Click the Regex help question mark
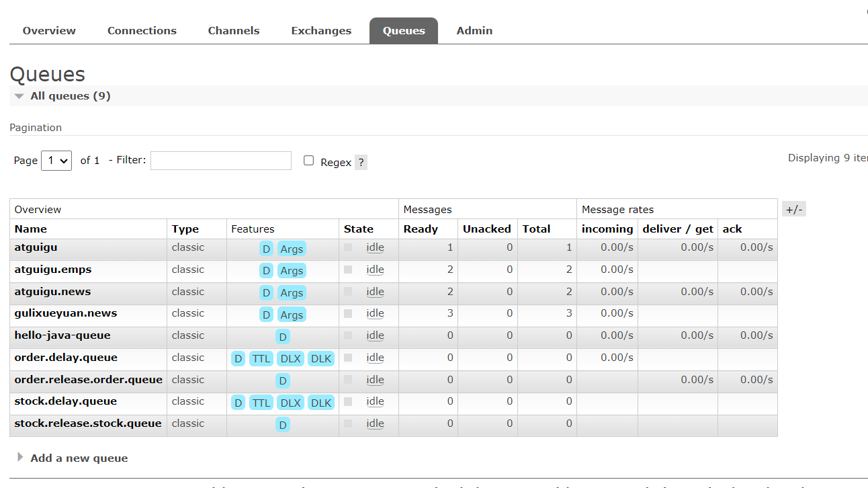 point(361,162)
